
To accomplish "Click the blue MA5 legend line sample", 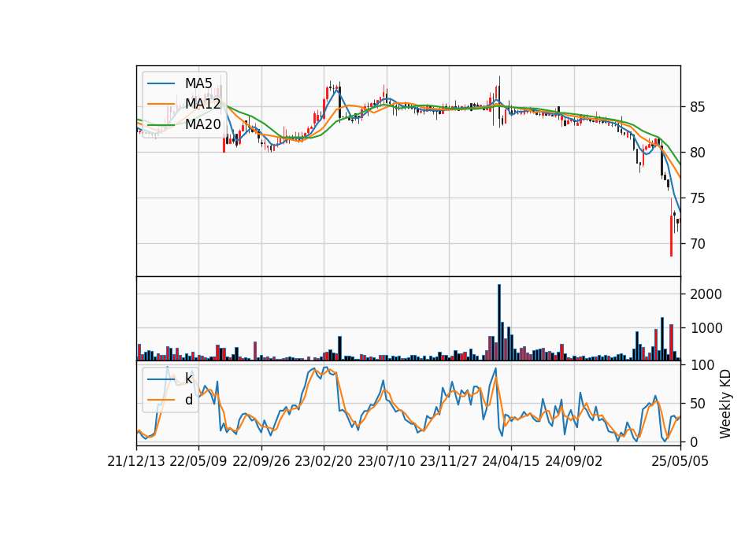I will [x=161, y=83].
